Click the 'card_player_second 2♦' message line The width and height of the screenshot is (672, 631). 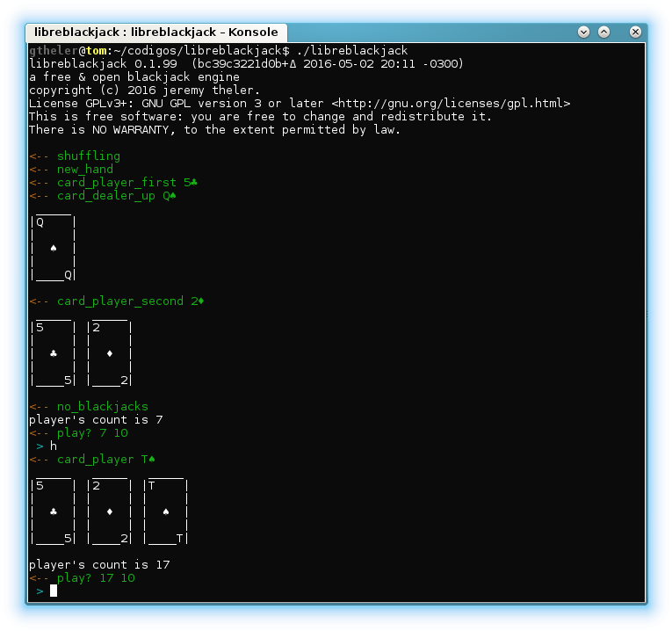pyautogui.click(x=117, y=301)
